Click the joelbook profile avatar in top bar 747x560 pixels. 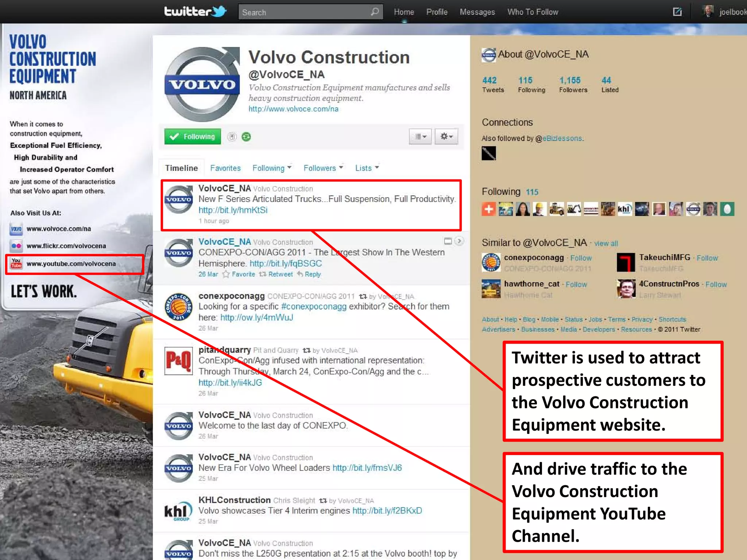click(x=708, y=11)
